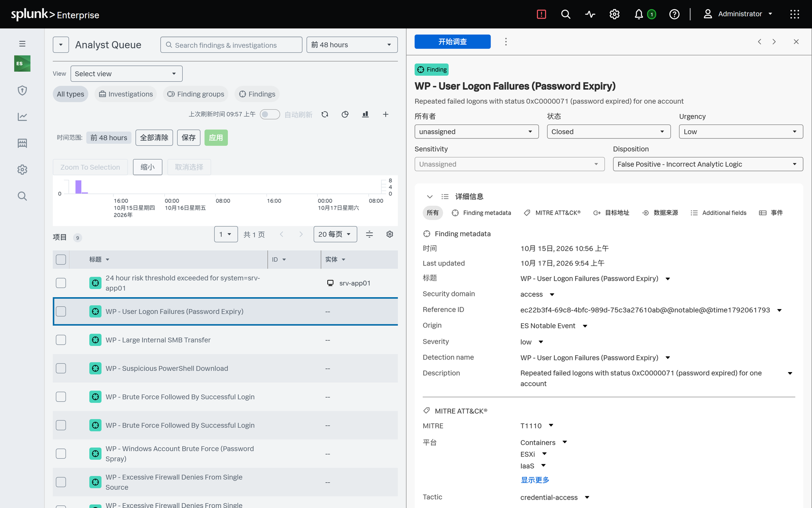
Task: Open the time range 前 48 hours dropdown
Action: click(x=352, y=45)
